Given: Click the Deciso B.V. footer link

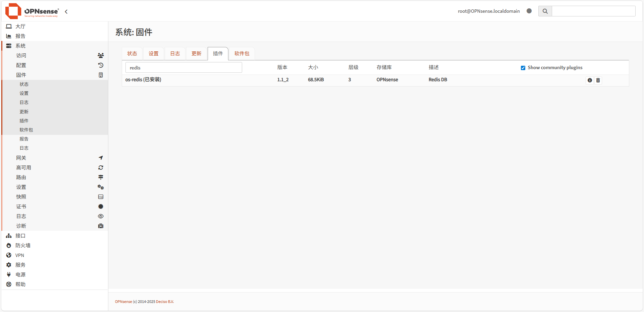Looking at the screenshot, I should tap(165, 302).
